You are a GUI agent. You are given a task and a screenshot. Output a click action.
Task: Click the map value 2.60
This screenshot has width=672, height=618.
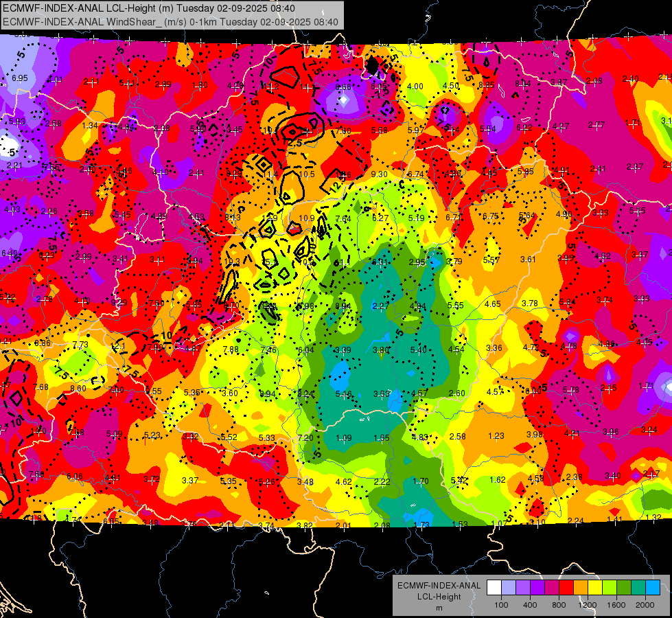click(457, 393)
